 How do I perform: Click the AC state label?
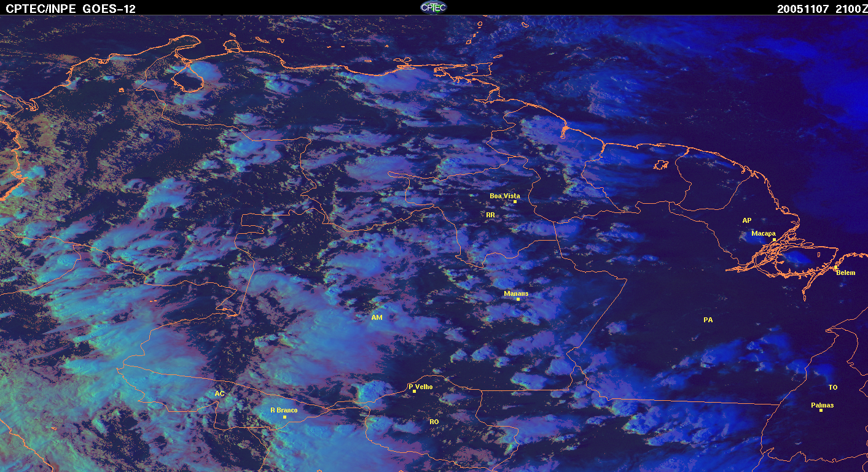pos(219,393)
